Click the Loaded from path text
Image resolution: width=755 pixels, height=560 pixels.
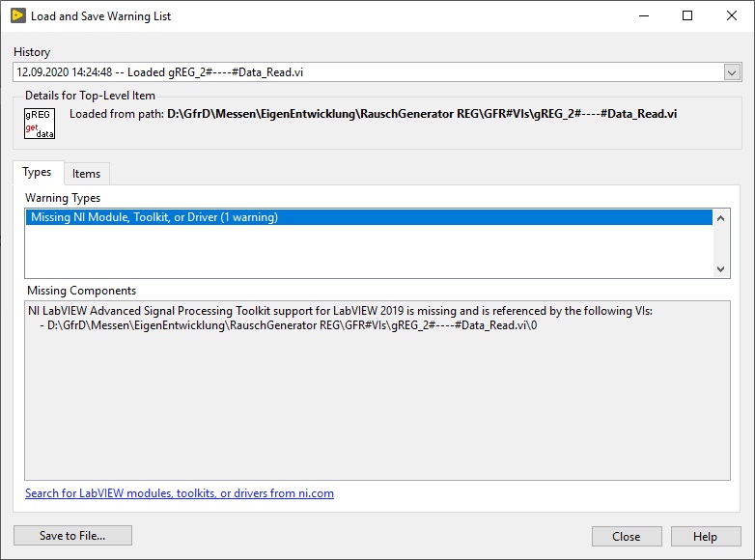pyautogui.click(x=373, y=114)
